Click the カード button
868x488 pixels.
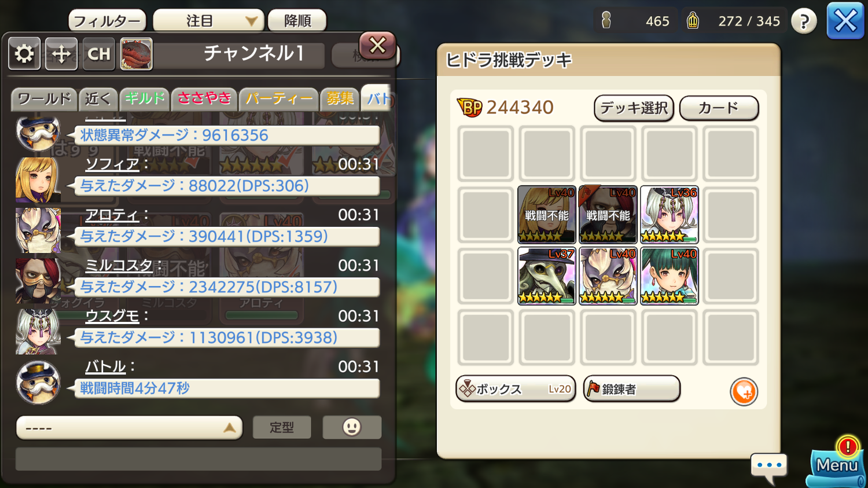click(x=719, y=108)
